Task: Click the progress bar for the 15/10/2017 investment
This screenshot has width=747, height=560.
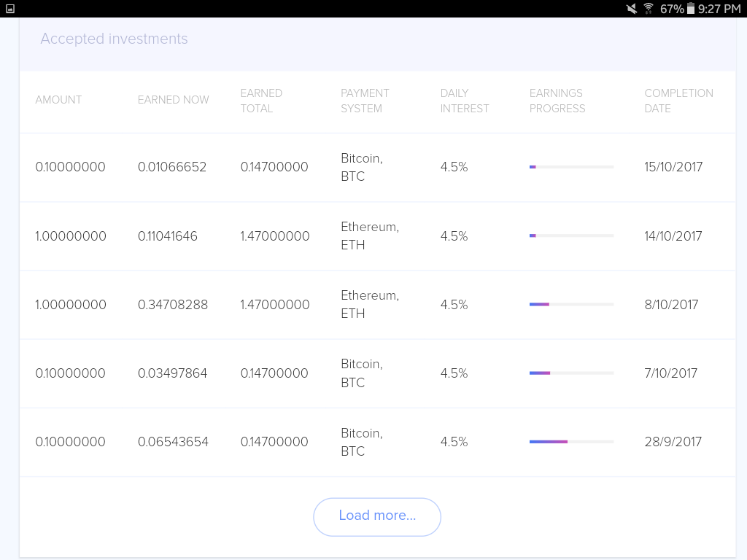Action: tap(571, 167)
